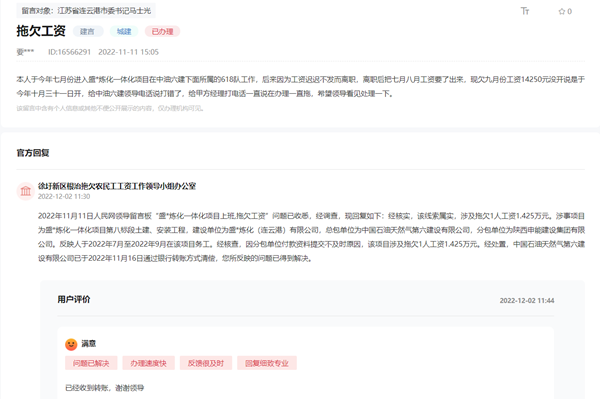This screenshot has height=399, width=600.
Task: Click the 回复细致专业 evaluation tag
Action: 267,363
